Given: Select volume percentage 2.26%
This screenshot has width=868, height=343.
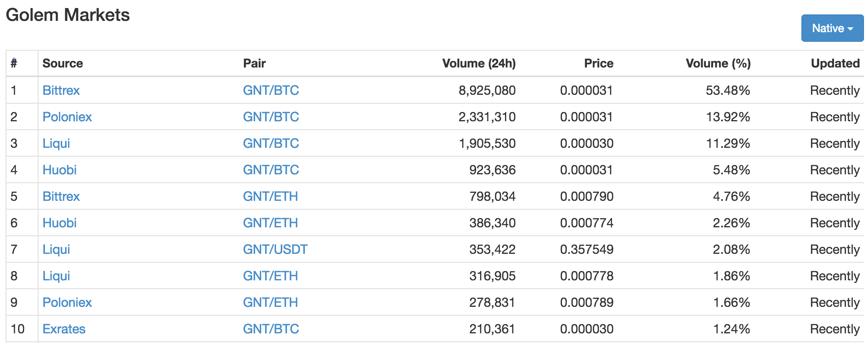Looking at the screenshot, I should tap(732, 223).
